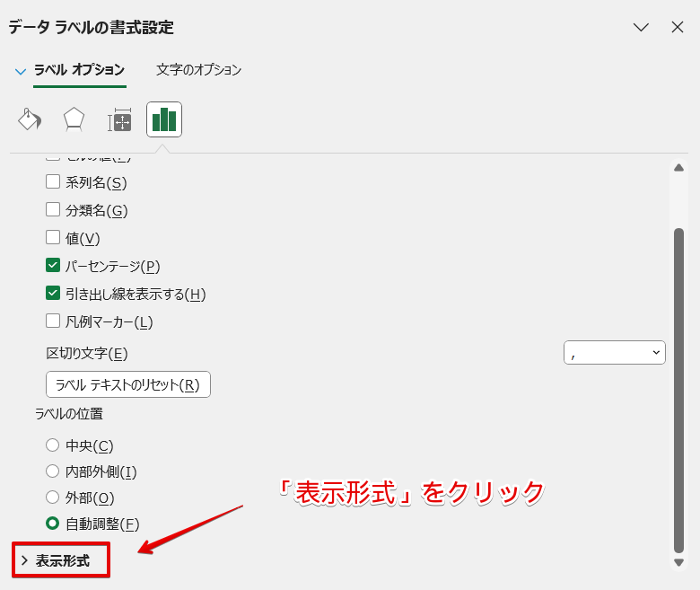The image size is (700, 590).
Task: Disable 引き出し線を表示する checkbox
Action: coord(53,294)
